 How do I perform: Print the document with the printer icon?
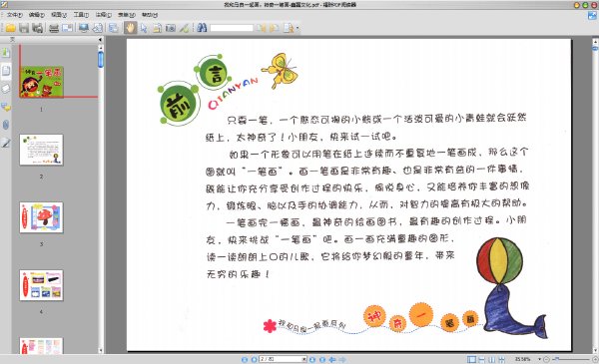tap(54, 28)
